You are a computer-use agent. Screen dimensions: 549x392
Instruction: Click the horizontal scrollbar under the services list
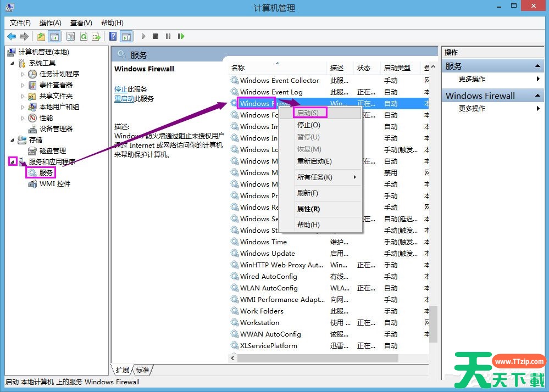click(330, 358)
